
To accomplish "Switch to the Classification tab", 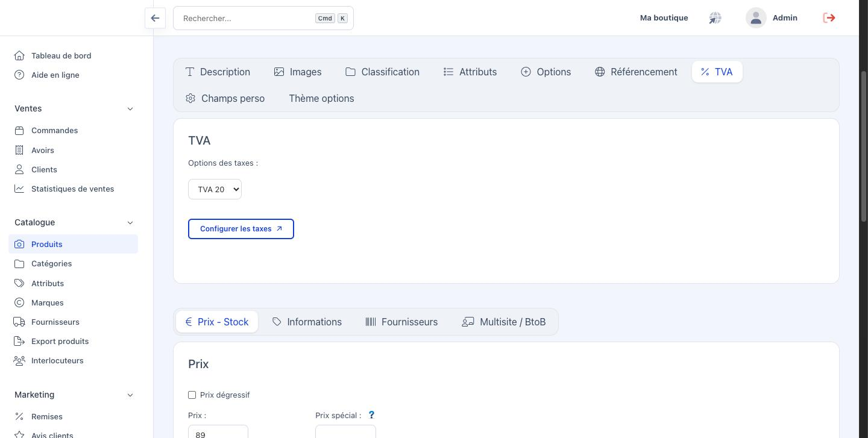I will coord(382,72).
